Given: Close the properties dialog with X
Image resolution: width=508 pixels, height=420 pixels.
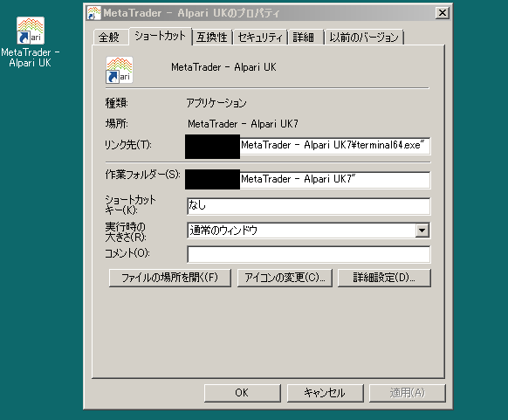Looking at the screenshot, I should 443,13.
